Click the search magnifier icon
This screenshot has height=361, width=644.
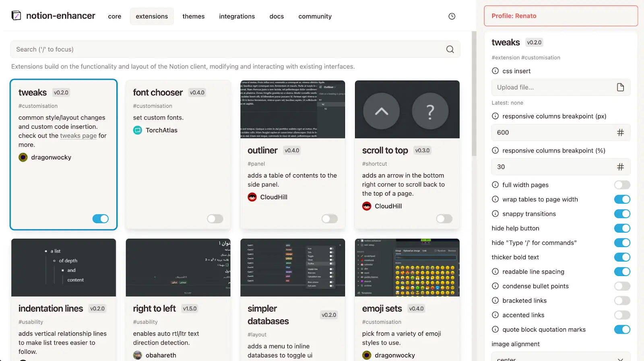[450, 49]
